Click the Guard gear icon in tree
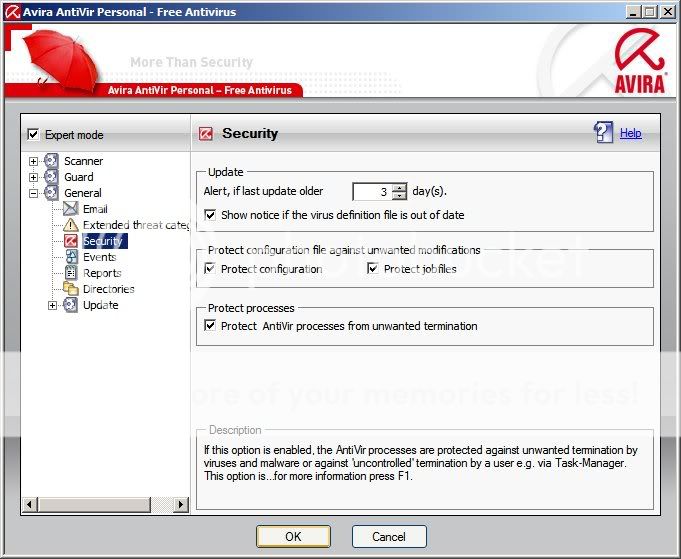This screenshot has width=681, height=559. pyautogui.click(x=51, y=177)
